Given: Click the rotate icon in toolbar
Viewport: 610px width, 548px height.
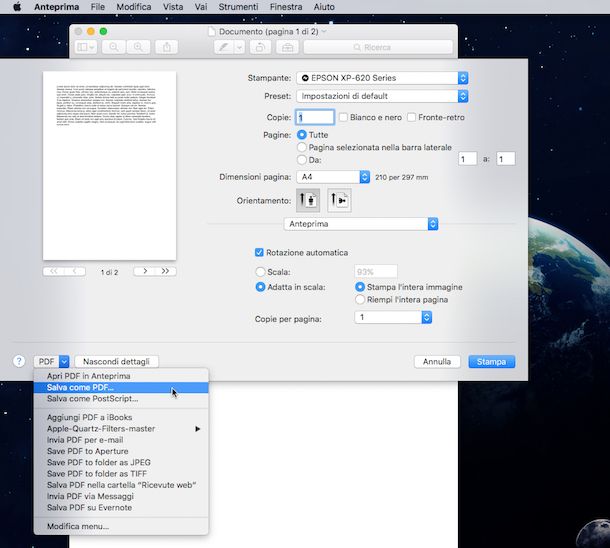Looking at the screenshot, I should [260, 47].
